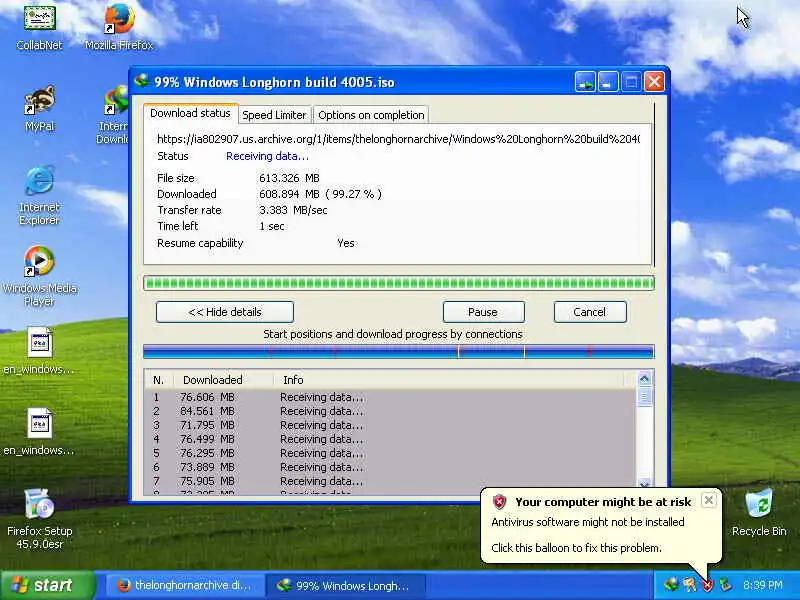Click the download window title bar text
Image resolution: width=800 pixels, height=600 pixels.
click(x=274, y=82)
